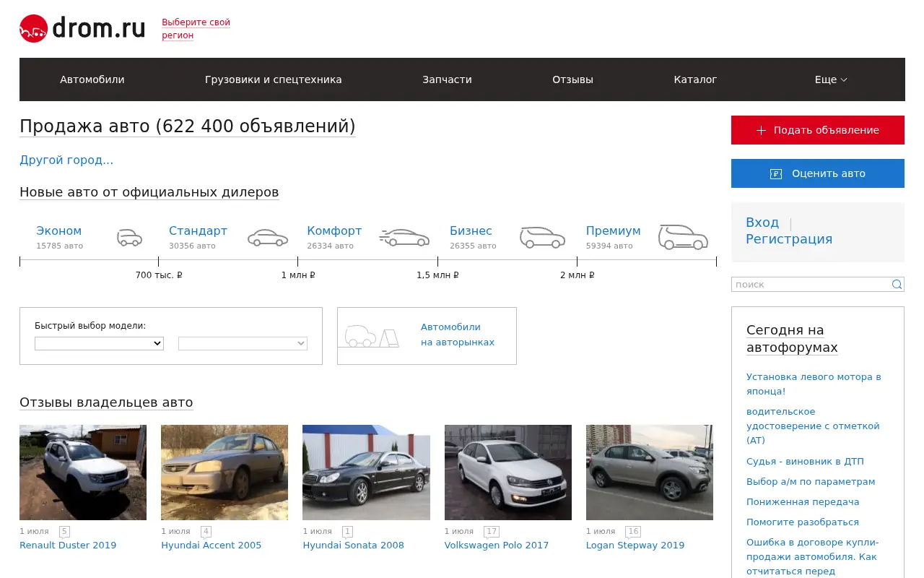The image size is (924, 578).
Task: Open the second disabled model dropdown
Action: coord(243,344)
